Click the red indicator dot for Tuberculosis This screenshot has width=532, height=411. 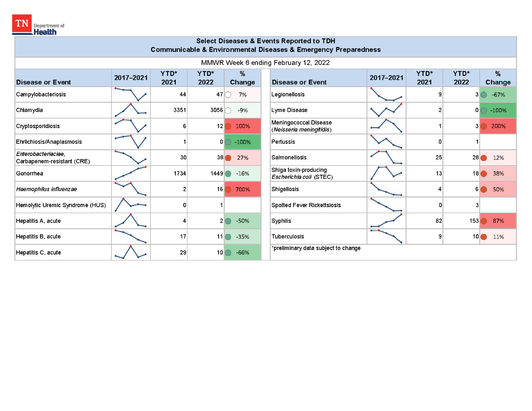coord(484,237)
